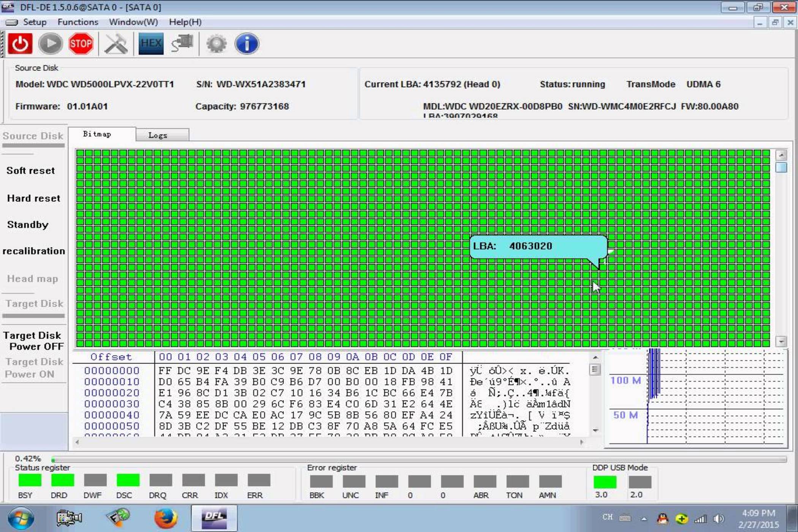The width and height of the screenshot is (798, 532).
Task: Open the hammer and wrench tools icon
Action: [116, 44]
